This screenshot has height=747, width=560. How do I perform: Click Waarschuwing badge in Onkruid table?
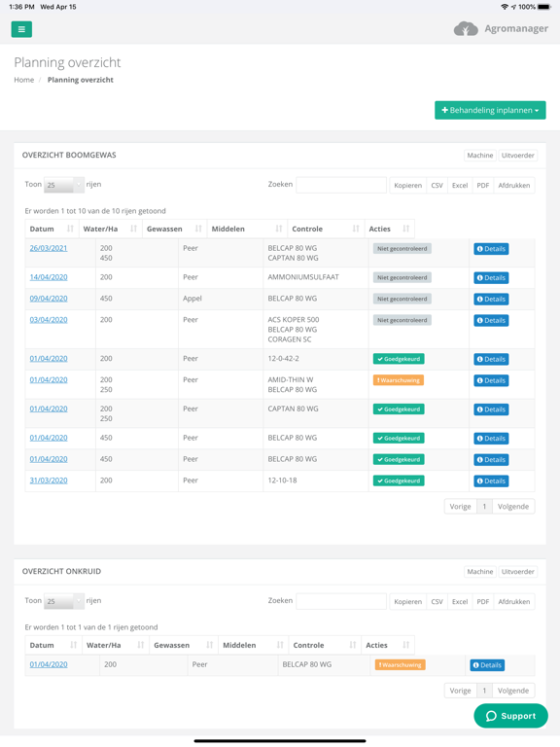click(x=400, y=664)
